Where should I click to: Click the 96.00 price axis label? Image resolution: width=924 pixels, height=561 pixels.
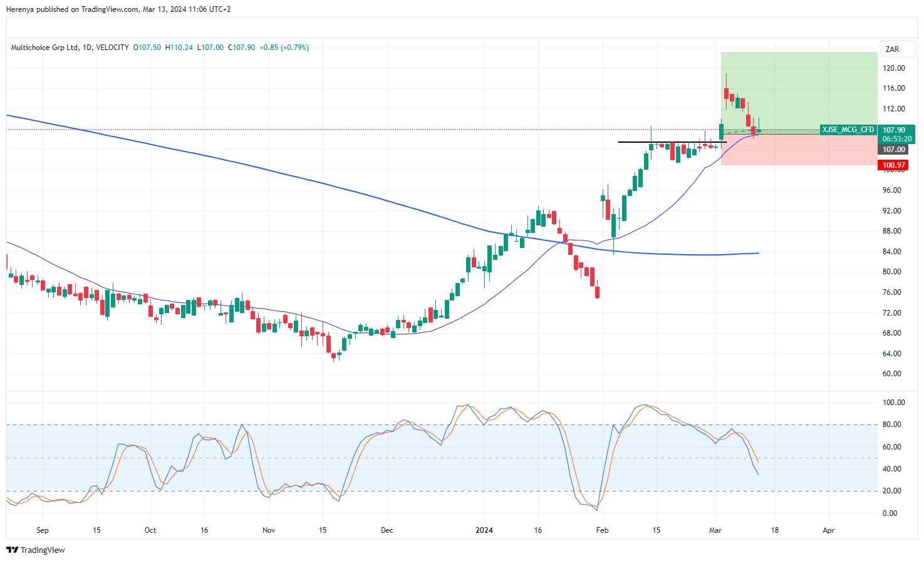point(892,190)
